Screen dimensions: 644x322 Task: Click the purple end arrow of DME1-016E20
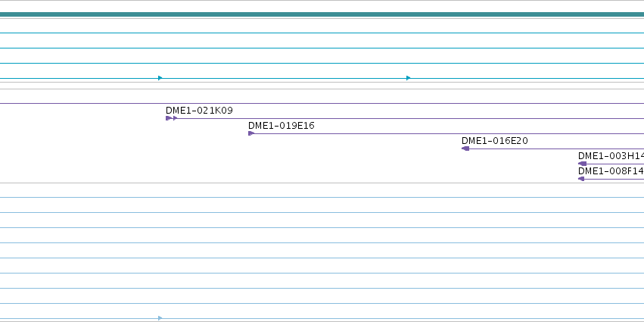tap(465, 148)
